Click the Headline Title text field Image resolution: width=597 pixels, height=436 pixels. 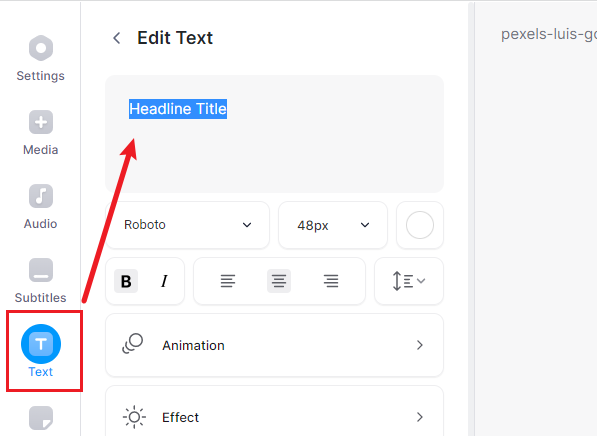[275, 134]
